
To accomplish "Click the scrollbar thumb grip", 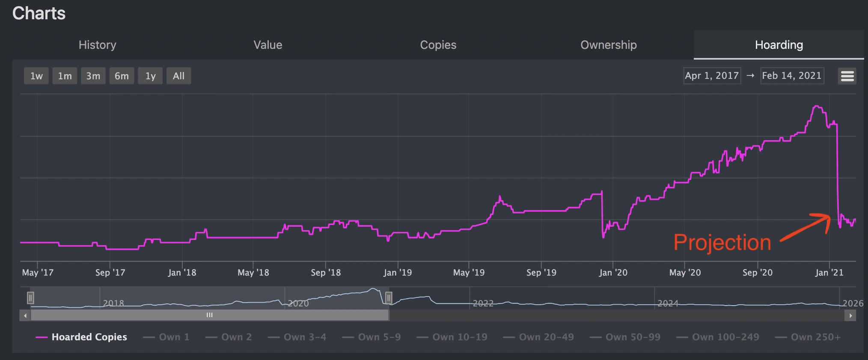I will [x=209, y=315].
